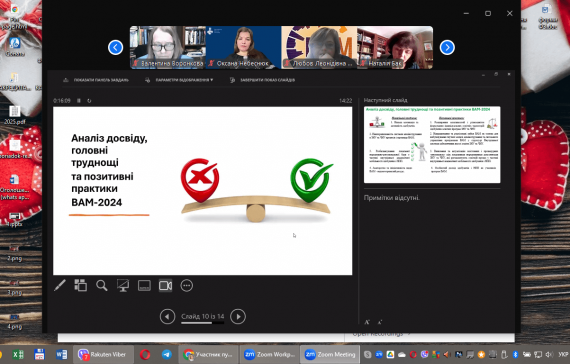Click the 'Слайд 10 із 14' slide counter

pos(202,316)
